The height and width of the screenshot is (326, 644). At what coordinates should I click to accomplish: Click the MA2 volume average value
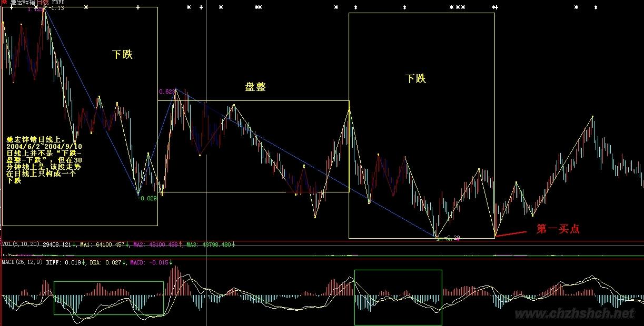click(157, 244)
